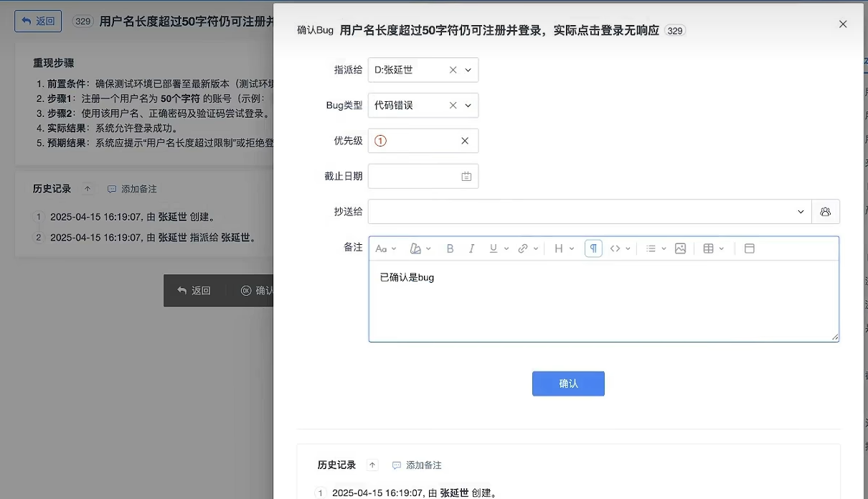Expand link options dropdown arrow

[x=536, y=248]
